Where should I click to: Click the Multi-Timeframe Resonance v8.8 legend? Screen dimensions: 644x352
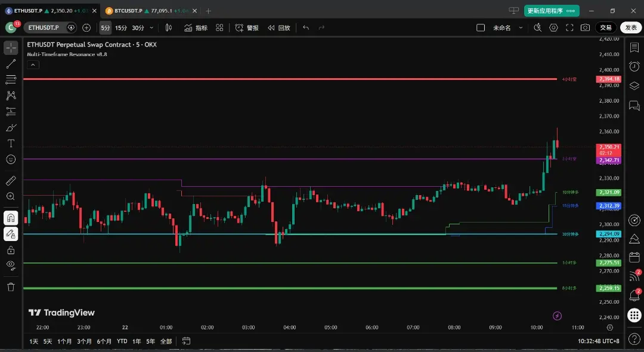click(x=67, y=54)
